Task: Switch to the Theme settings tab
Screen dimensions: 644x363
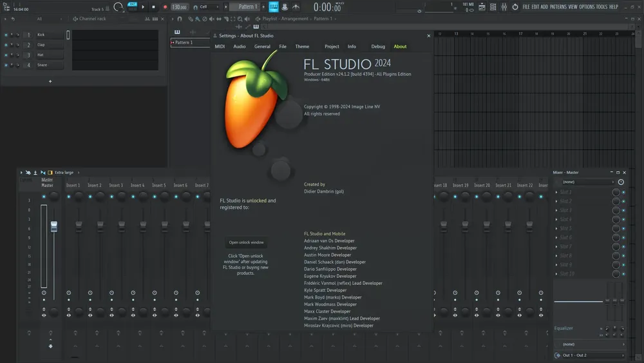Action: click(x=302, y=46)
